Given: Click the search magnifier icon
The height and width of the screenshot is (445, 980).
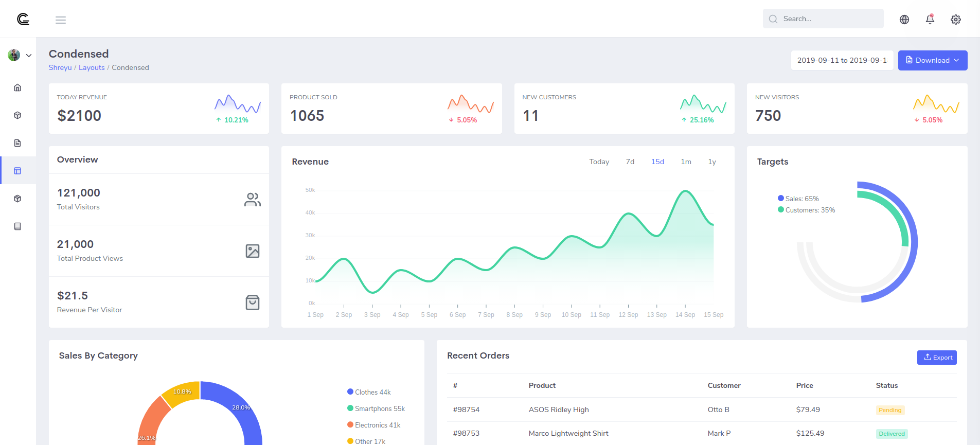Looking at the screenshot, I should pyautogui.click(x=773, y=19).
